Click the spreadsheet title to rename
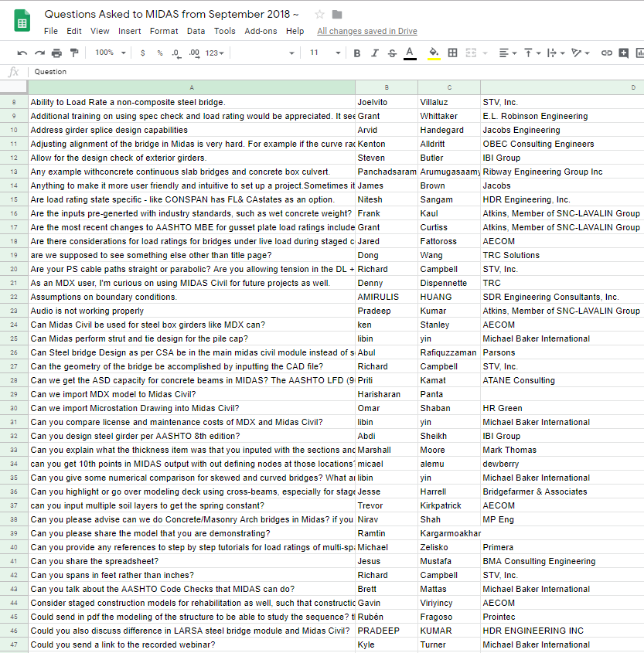Image resolution: width=644 pixels, height=653 pixels. [x=172, y=14]
